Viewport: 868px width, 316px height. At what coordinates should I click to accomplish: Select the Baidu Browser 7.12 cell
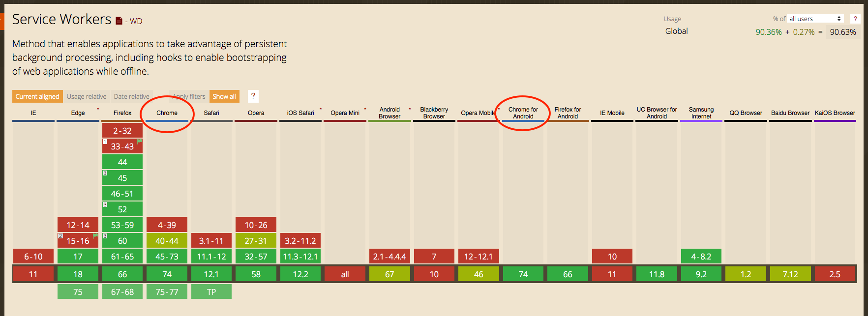click(x=790, y=274)
